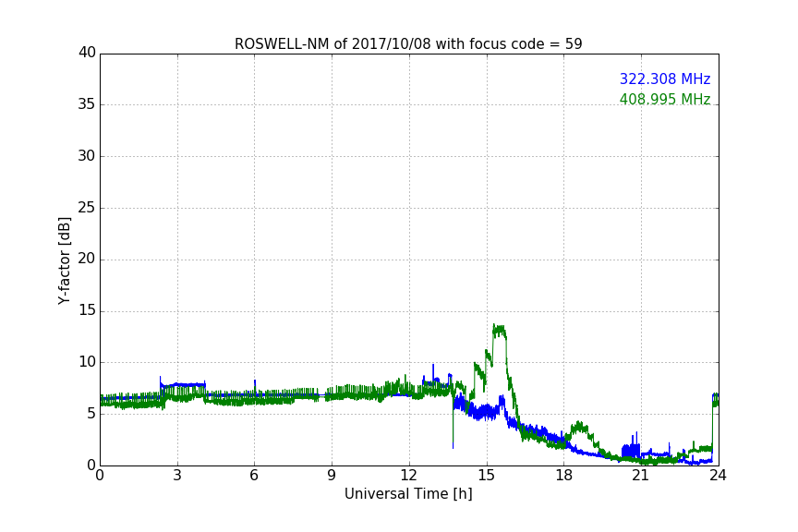The width and height of the screenshot is (798, 532).
Task: Click the green curve's small bump after hour 18
Action: (579, 427)
